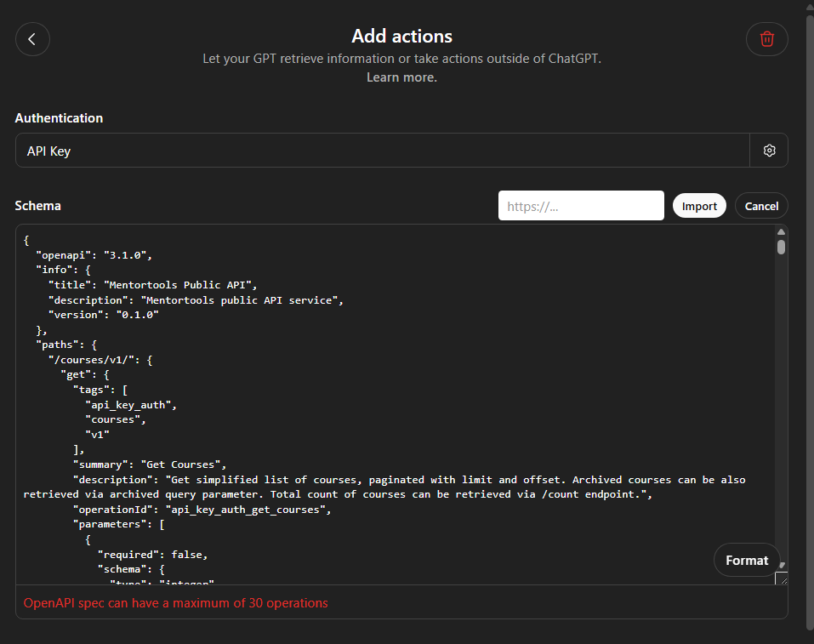Cancel the schema URL import
Image resolution: width=814 pixels, height=644 pixels.
point(761,206)
